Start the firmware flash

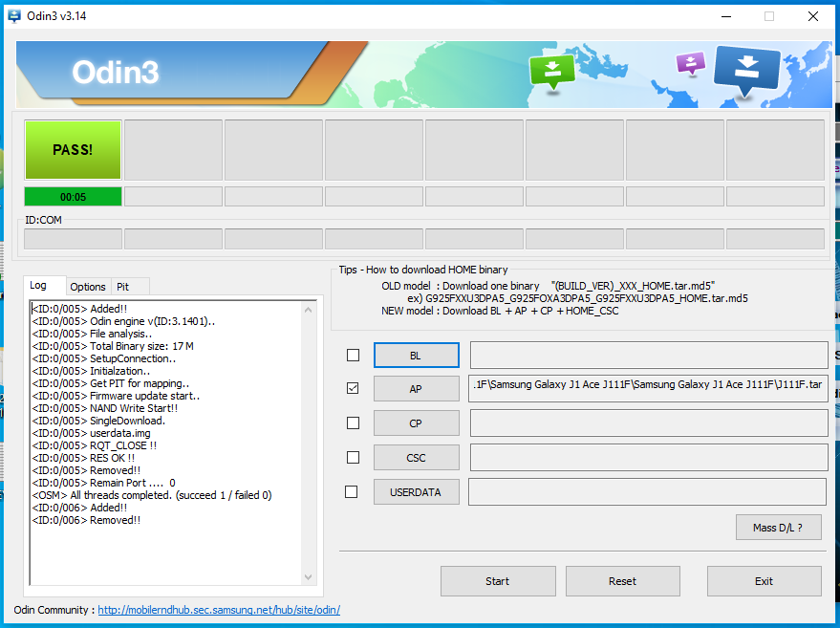pos(498,581)
